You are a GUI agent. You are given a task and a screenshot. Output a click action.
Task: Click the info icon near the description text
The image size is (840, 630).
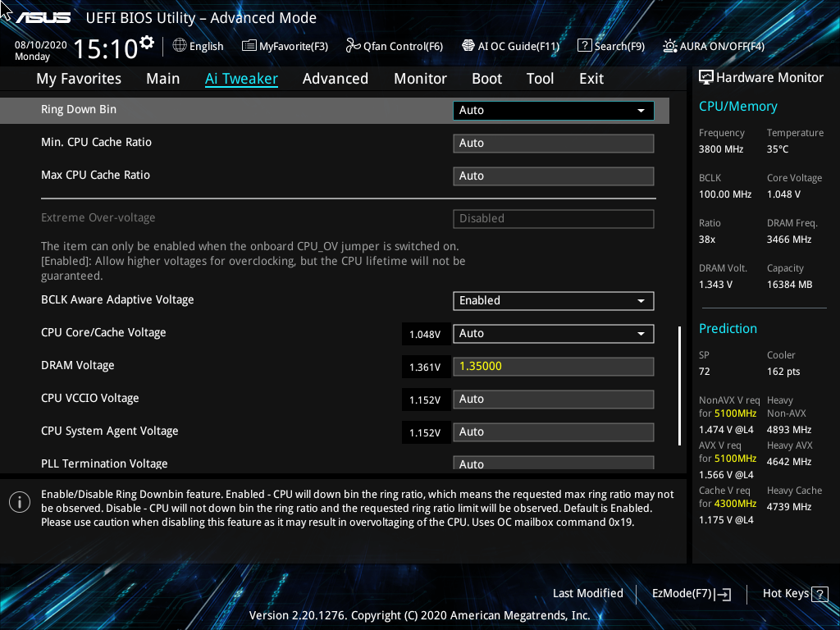(x=19, y=502)
